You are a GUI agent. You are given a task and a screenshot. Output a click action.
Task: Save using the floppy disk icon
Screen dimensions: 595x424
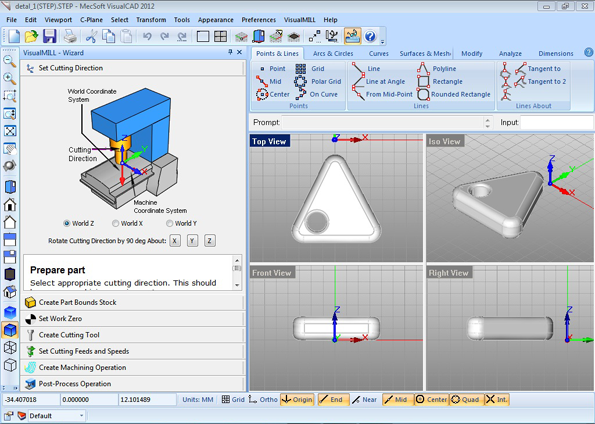50,36
